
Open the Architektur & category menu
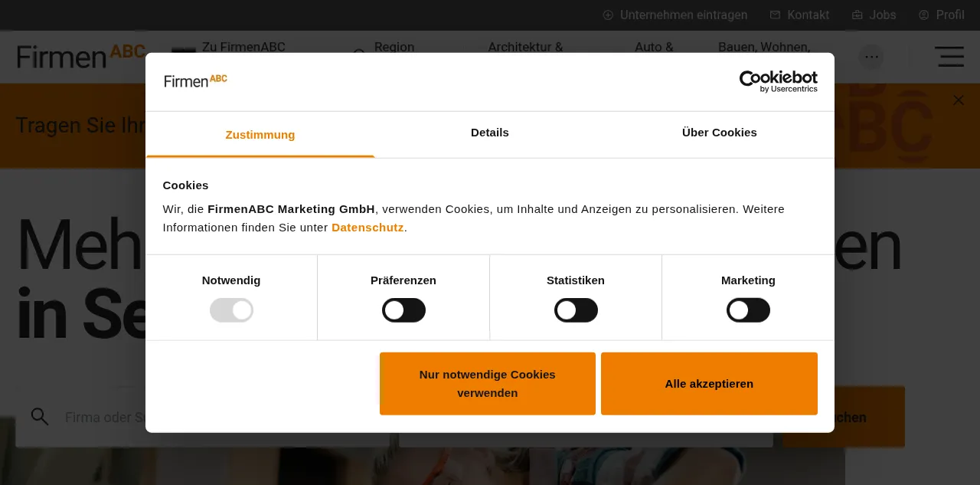pyautogui.click(x=525, y=48)
